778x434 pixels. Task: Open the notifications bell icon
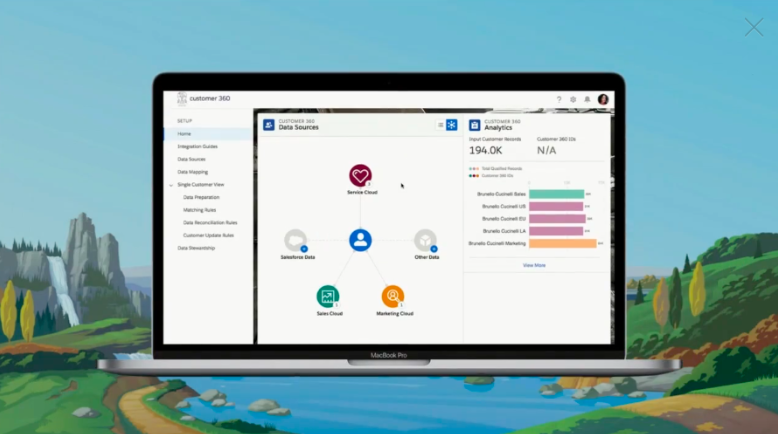click(x=587, y=100)
